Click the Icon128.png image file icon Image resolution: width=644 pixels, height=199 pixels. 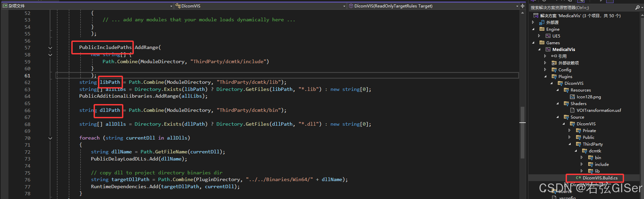(x=572, y=97)
